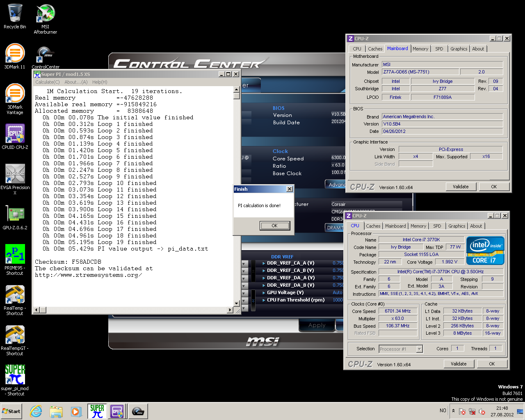
Task: Click OK in the Finish dialog
Action: click(x=275, y=226)
